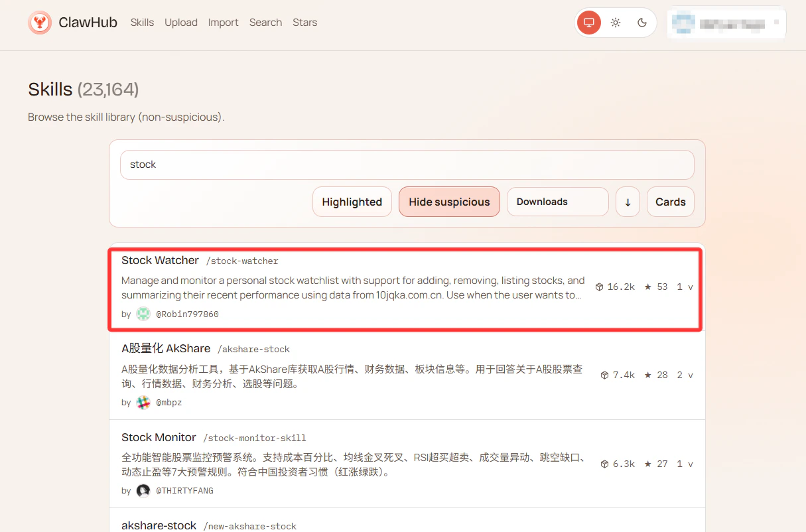Screen dimensions: 806x532
Task: Toggle the Cards view button
Action: [x=671, y=202]
